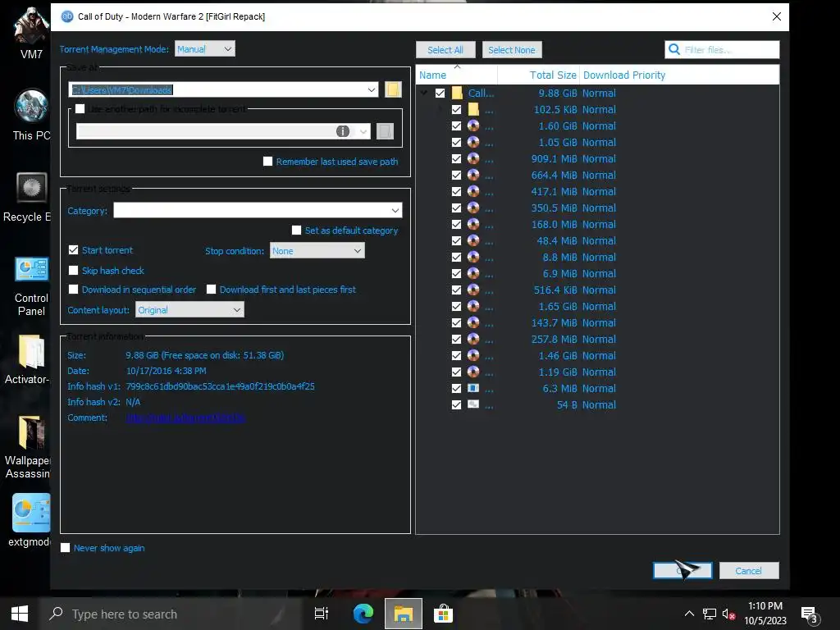
Task: Open the Content layout dropdown
Action: click(189, 309)
